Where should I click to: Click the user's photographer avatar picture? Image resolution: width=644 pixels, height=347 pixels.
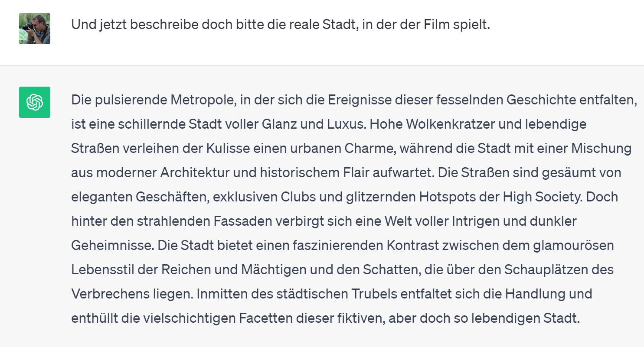(x=35, y=29)
